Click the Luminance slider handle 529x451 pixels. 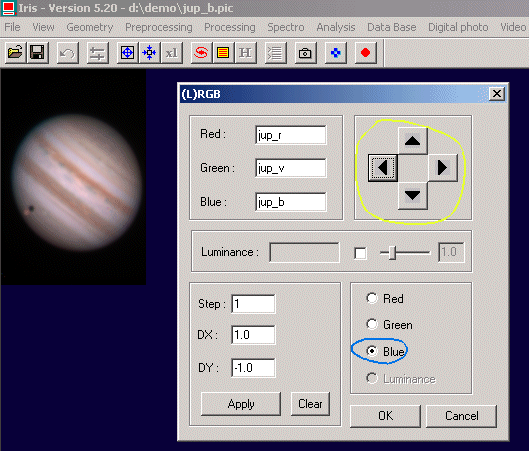[x=392, y=253]
